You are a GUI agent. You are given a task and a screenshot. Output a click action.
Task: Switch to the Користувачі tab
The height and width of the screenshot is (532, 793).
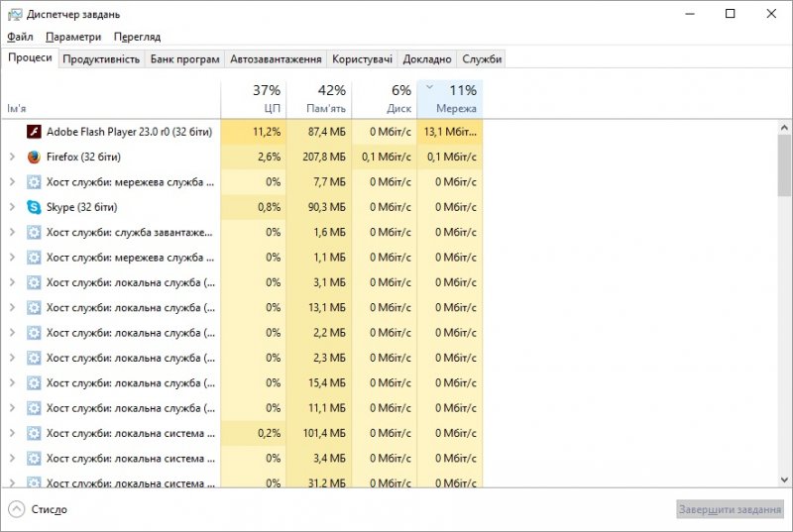[x=362, y=59]
